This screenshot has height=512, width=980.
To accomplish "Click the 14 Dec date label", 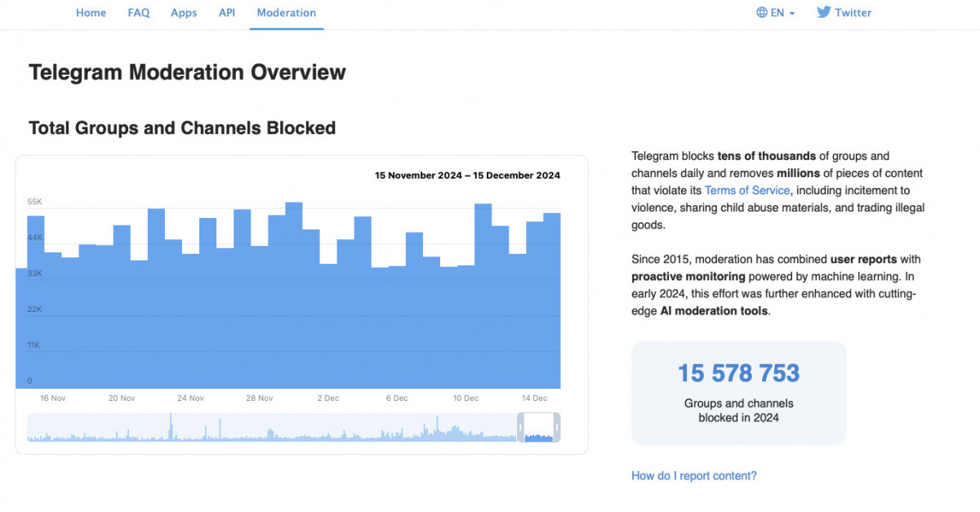I will [x=535, y=398].
